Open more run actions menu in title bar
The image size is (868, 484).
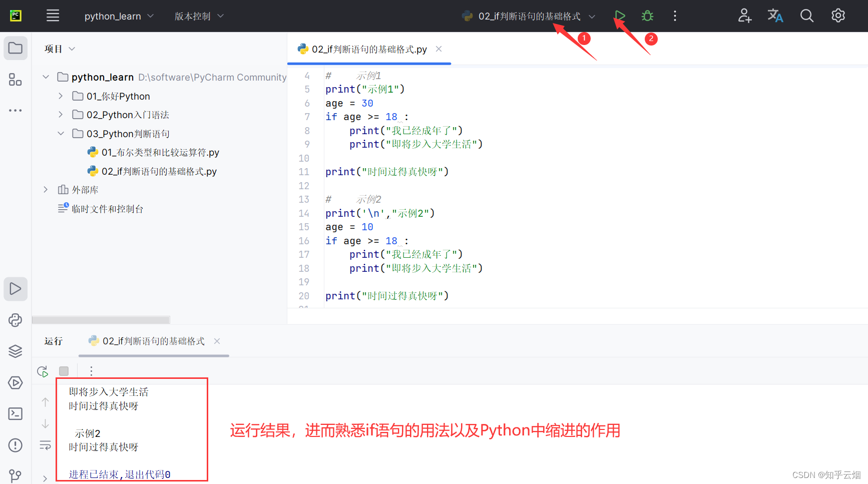click(675, 16)
